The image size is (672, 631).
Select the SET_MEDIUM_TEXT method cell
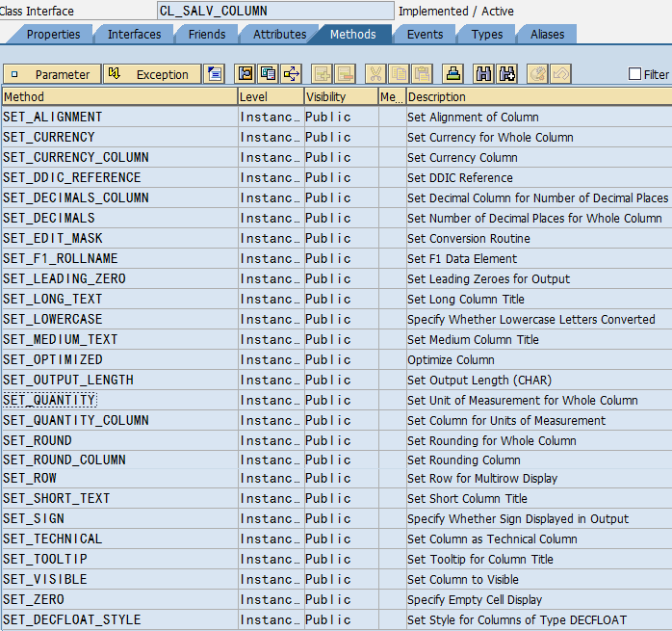pyautogui.click(x=119, y=339)
